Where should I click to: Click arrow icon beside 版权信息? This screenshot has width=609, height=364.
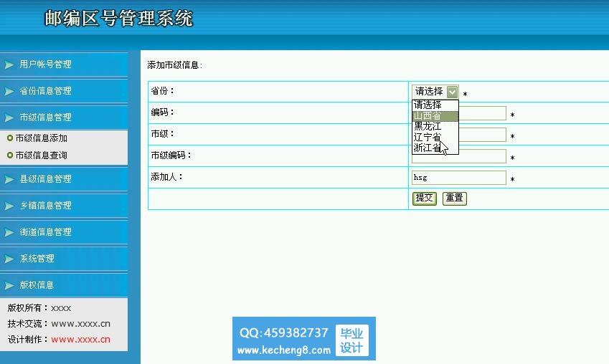(9, 285)
